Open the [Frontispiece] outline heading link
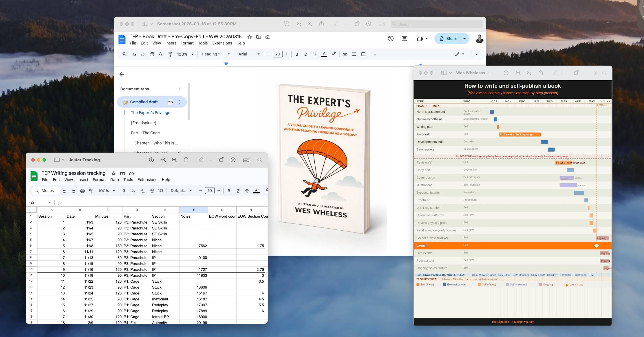644x337 pixels. 143,123
